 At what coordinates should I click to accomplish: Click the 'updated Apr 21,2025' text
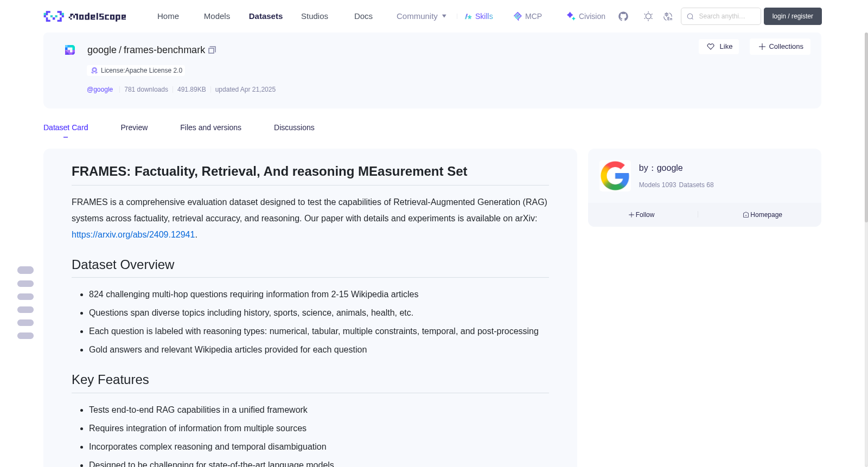coord(245,89)
